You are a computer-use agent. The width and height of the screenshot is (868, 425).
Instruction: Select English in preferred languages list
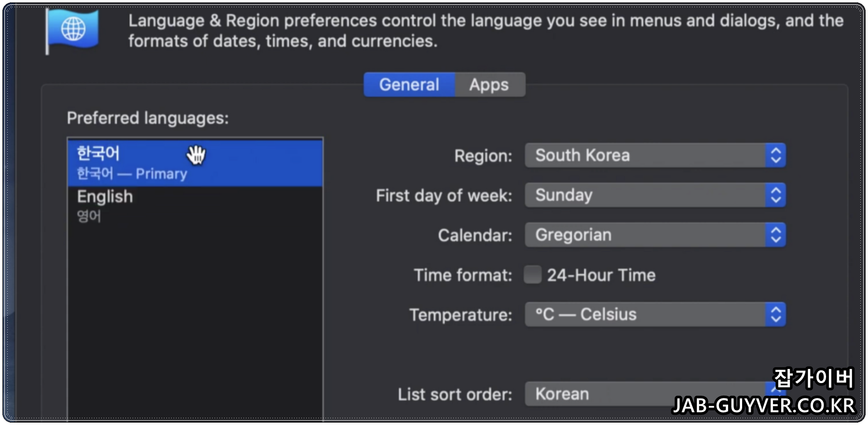(x=195, y=206)
